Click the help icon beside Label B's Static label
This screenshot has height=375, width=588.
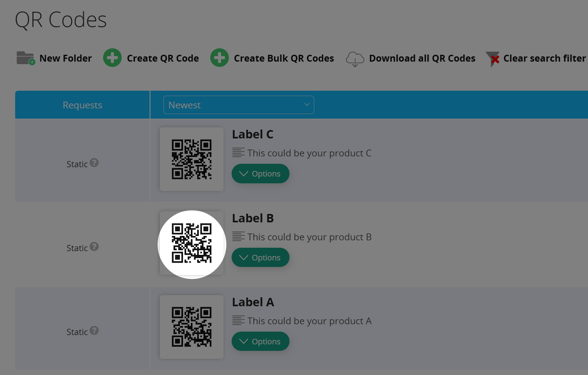point(95,247)
